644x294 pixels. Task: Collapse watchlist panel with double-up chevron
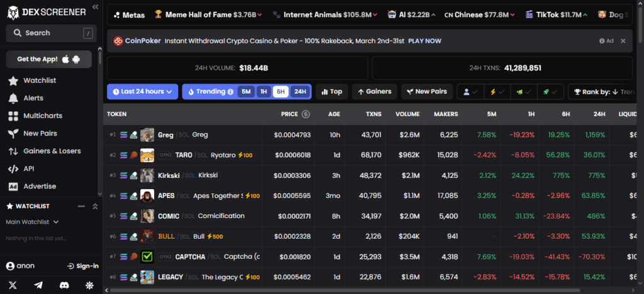tap(95, 206)
